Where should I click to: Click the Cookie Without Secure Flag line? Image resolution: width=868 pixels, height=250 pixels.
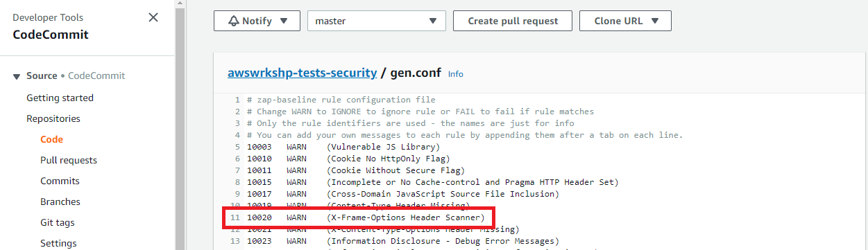click(356, 170)
